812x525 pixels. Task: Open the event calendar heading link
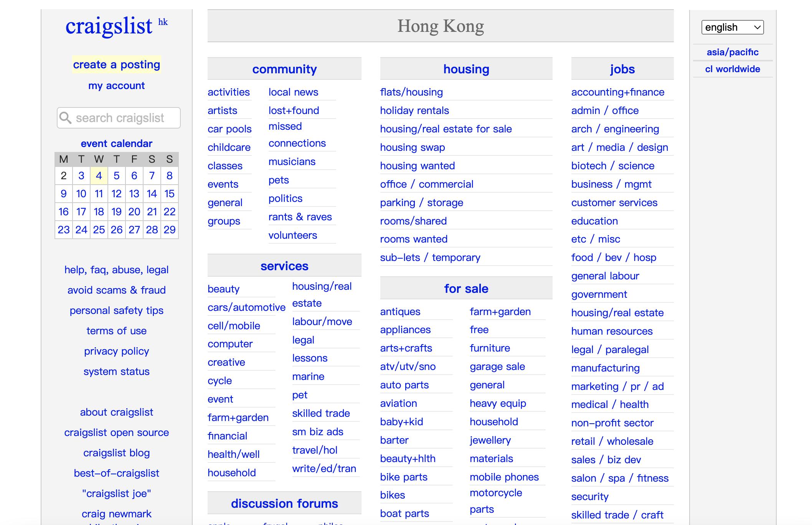tap(116, 144)
